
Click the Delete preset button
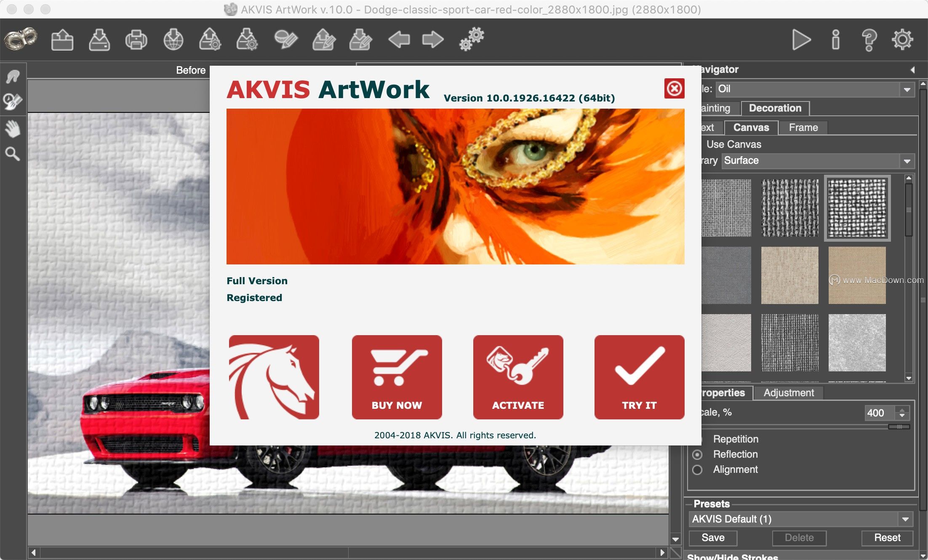[799, 538]
